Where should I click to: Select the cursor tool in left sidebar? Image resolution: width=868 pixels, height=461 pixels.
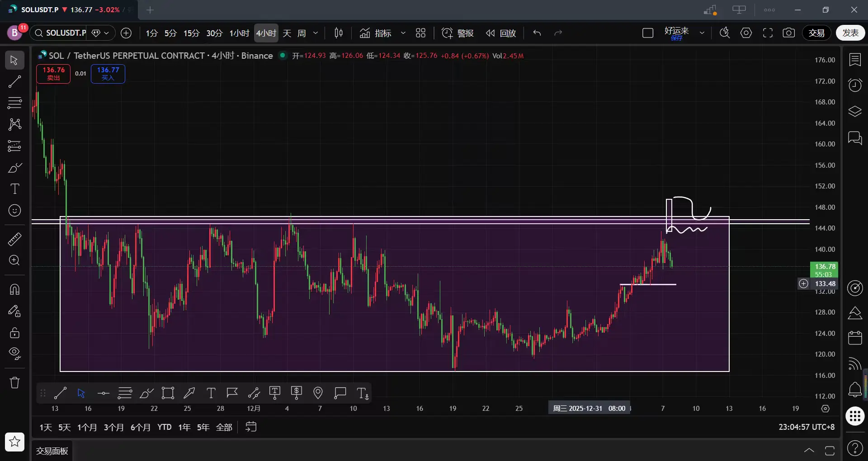click(x=14, y=60)
